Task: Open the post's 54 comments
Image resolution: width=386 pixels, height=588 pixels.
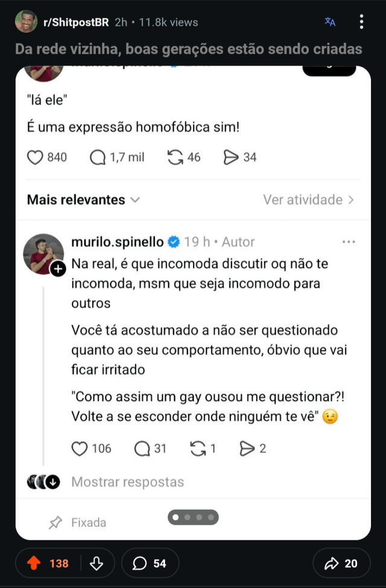Action: pyautogui.click(x=150, y=563)
